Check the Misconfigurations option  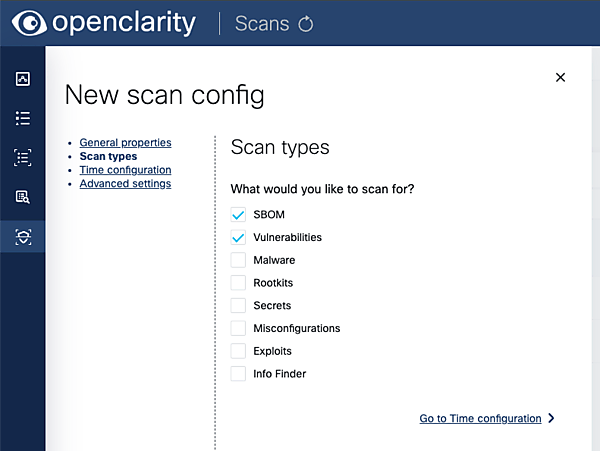coord(238,328)
